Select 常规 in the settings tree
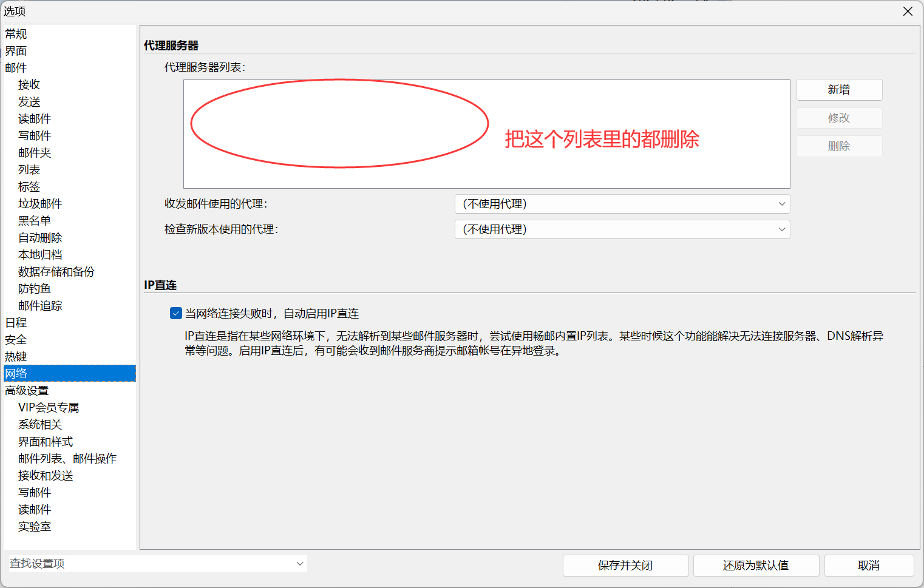Screen dimensions: 924x588 point(16,34)
